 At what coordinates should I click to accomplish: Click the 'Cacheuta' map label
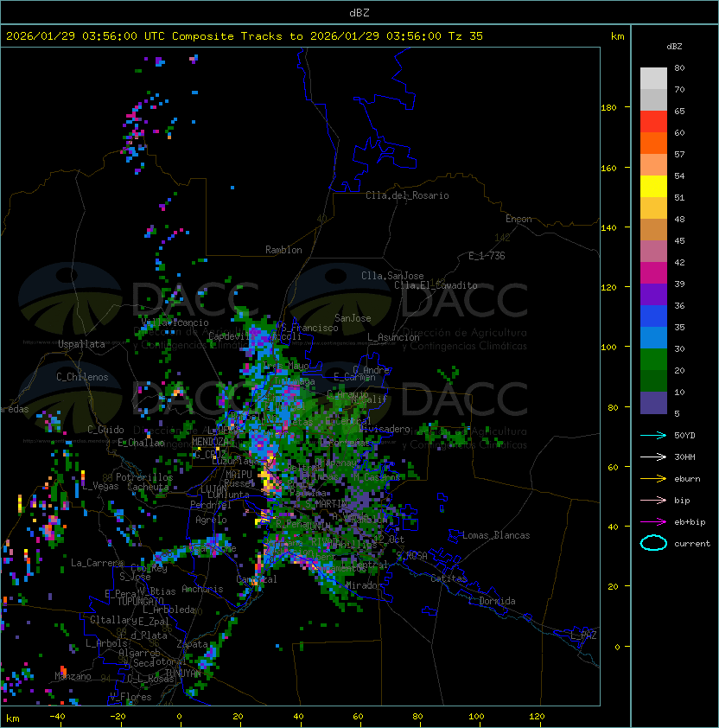coord(148,487)
